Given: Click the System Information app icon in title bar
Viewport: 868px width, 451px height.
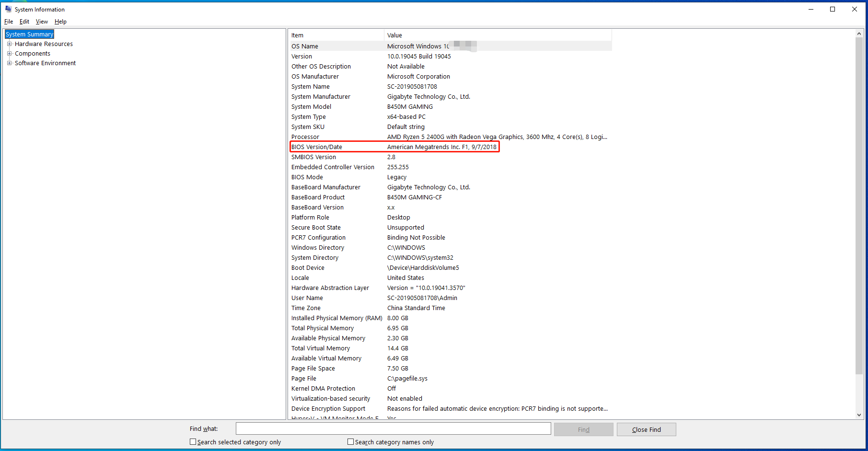Looking at the screenshot, I should tap(8, 9).
